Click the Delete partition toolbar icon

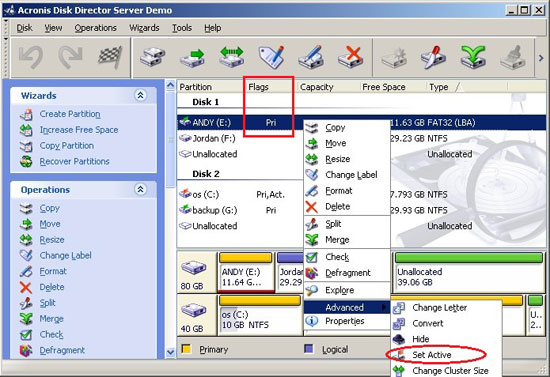tap(350, 57)
